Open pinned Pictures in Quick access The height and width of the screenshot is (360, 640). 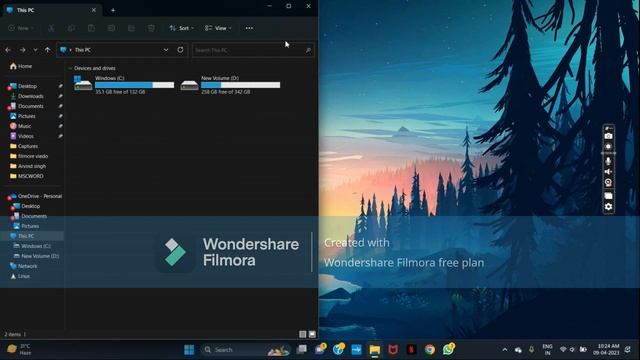click(27, 116)
